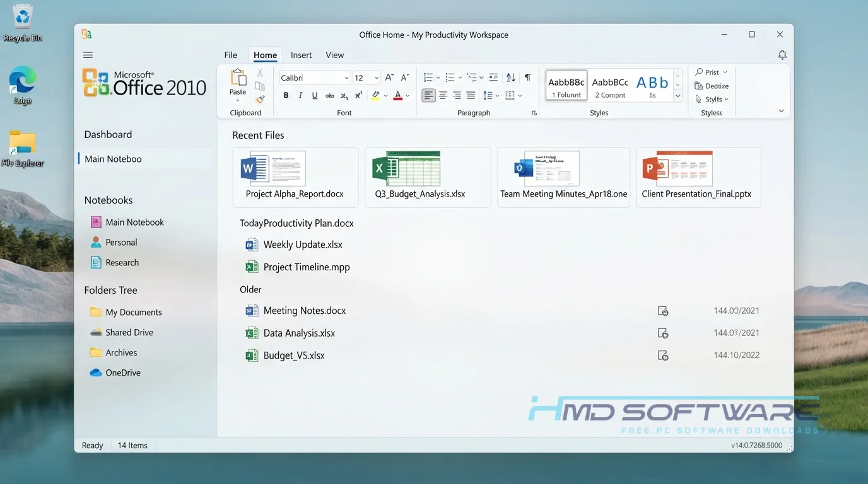Toggle the paragraph marks pilcrow icon
Viewport: 868px width, 484px height.
pyautogui.click(x=528, y=78)
